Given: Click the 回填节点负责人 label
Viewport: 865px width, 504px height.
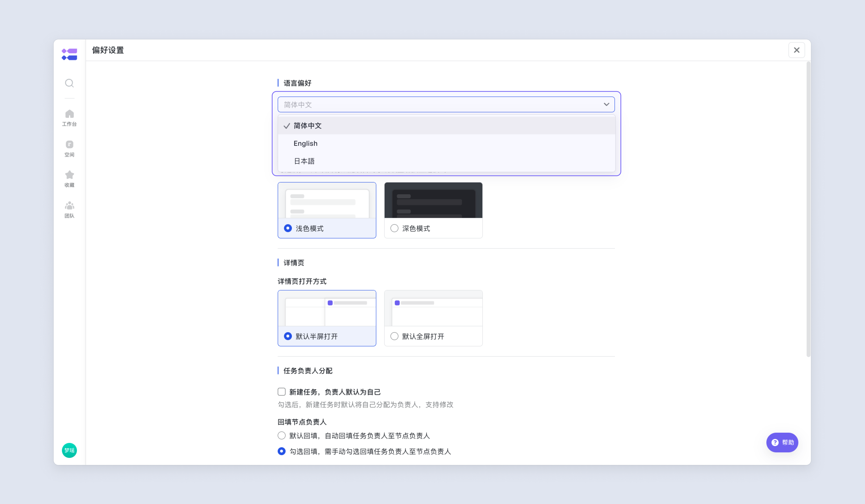Looking at the screenshot, I should [302, 422].
